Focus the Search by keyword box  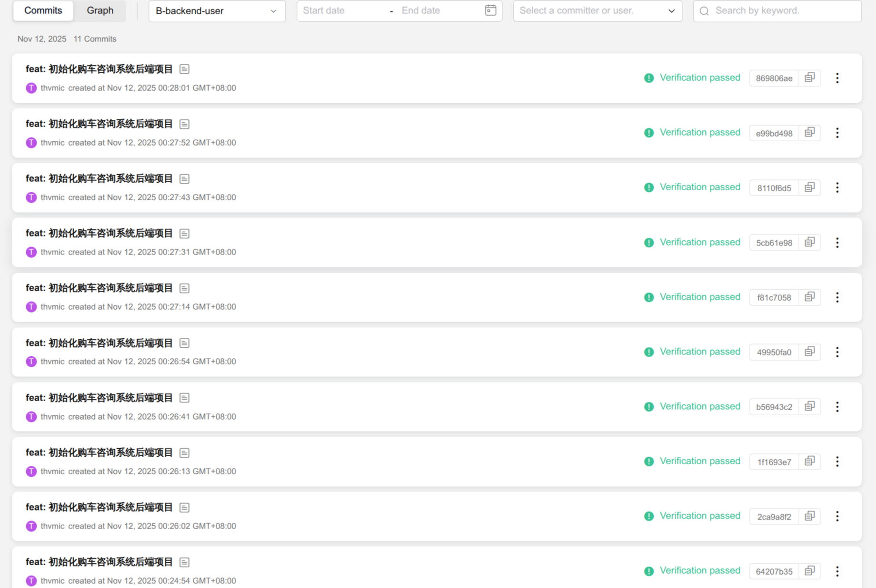(777, 11)
